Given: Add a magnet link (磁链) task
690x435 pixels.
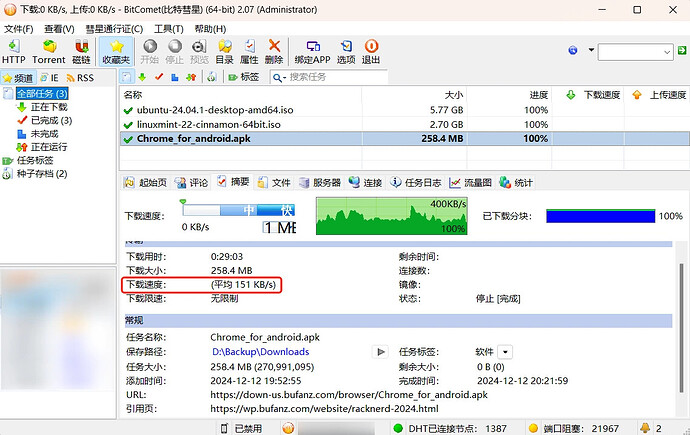Looking at the screenshot, I should pos(81,51).
